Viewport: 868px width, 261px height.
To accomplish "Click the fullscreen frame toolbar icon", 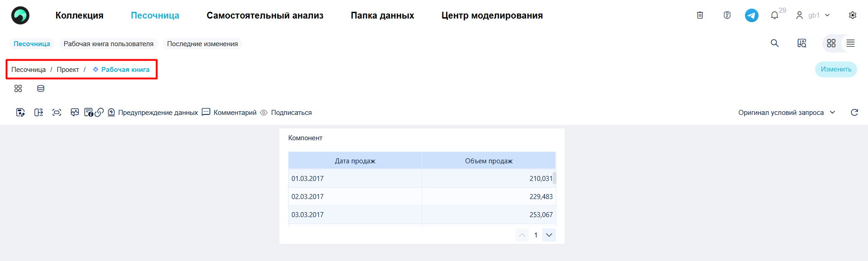I will (57, 113).
